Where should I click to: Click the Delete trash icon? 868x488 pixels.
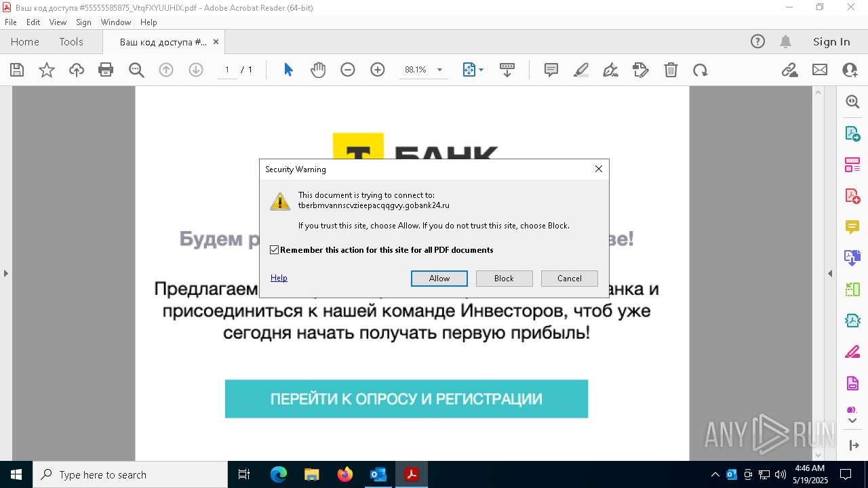pos(671,70)
